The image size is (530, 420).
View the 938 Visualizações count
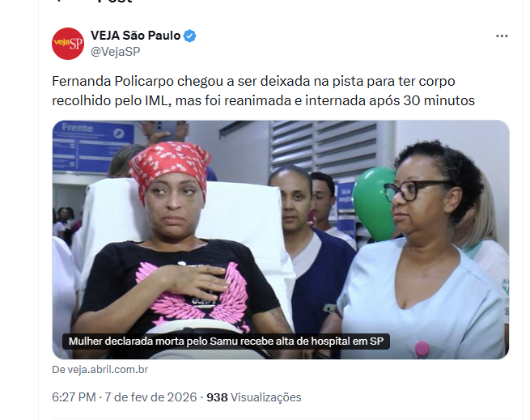(254, 397)
